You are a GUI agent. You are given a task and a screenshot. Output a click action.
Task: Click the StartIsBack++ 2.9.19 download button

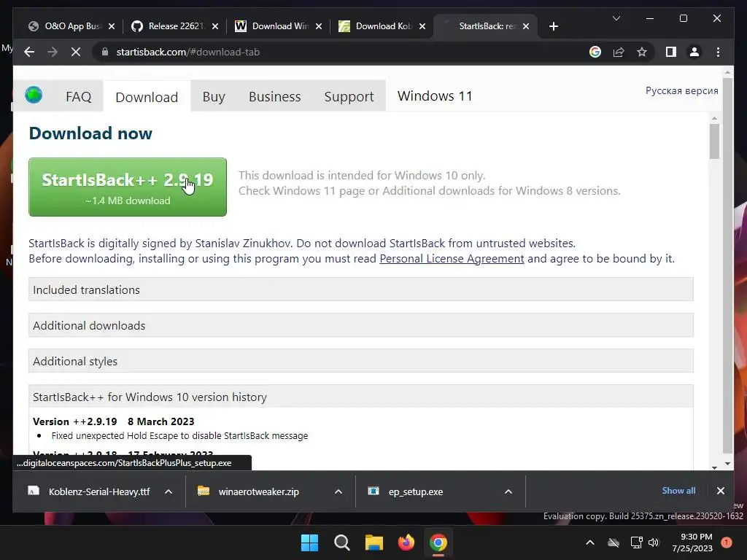[x=128, y=187]
